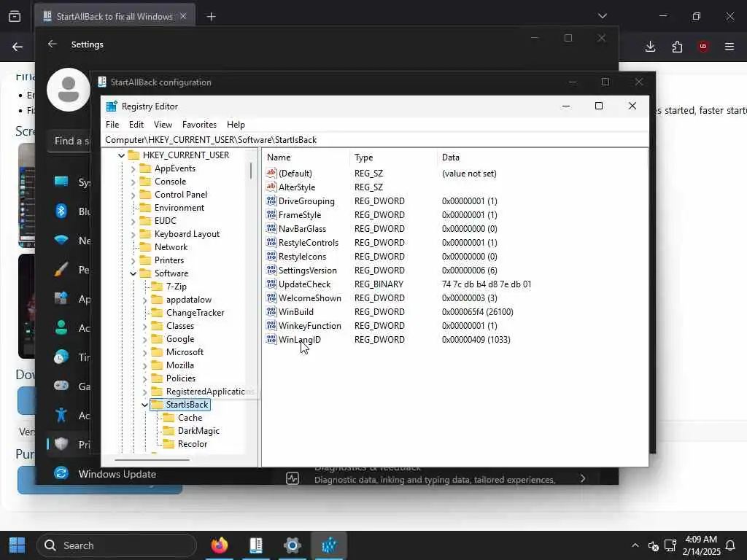Viewport: 747px width, 560px height.
Task: Click the NavBarGlass DWORD value icon
Action: click(271, 228)
